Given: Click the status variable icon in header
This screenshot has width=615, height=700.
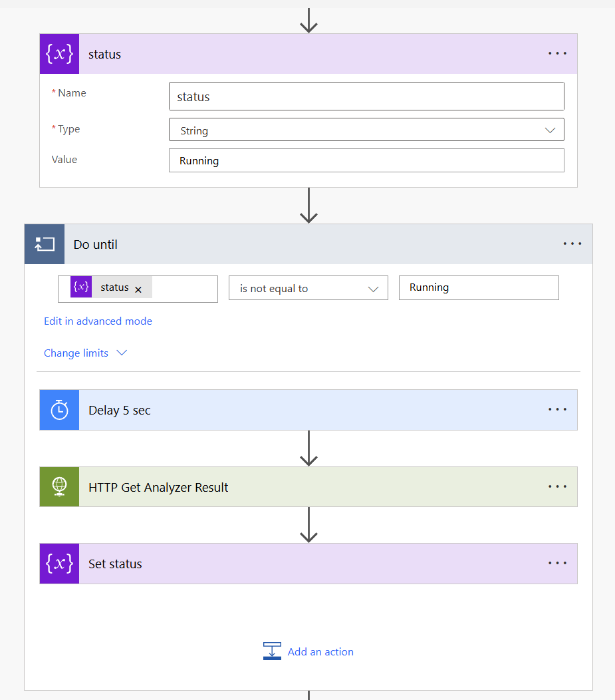Looking at the screenshot, I should (x=59, y=54).
